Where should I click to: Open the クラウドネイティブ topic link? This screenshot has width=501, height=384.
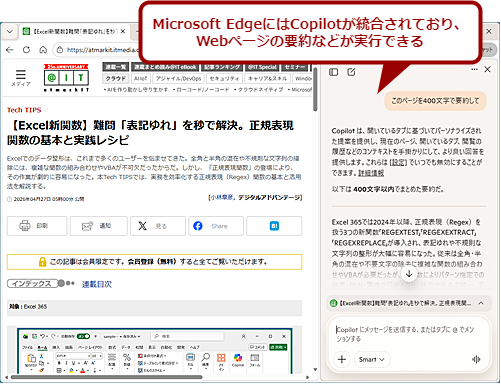[259, 90]
